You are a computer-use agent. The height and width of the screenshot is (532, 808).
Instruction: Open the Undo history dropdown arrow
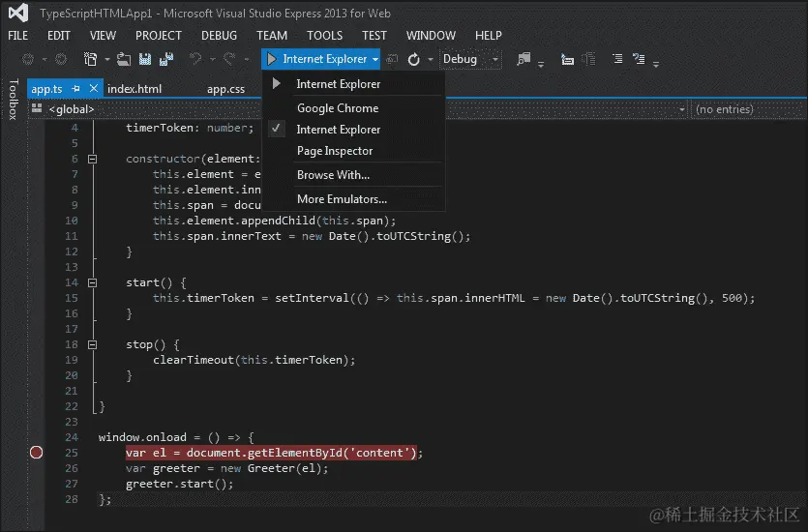click(x=212, y=60)
